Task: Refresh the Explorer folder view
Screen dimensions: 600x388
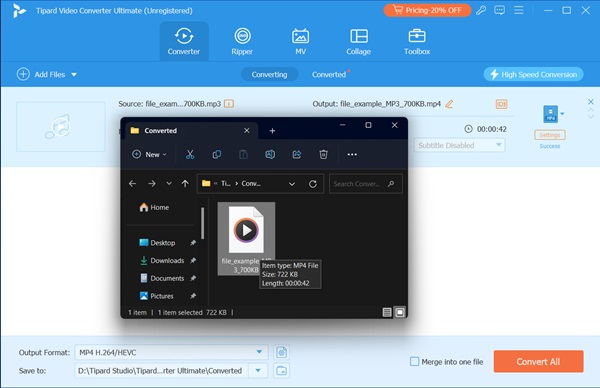Action: (x=313, y=184)
